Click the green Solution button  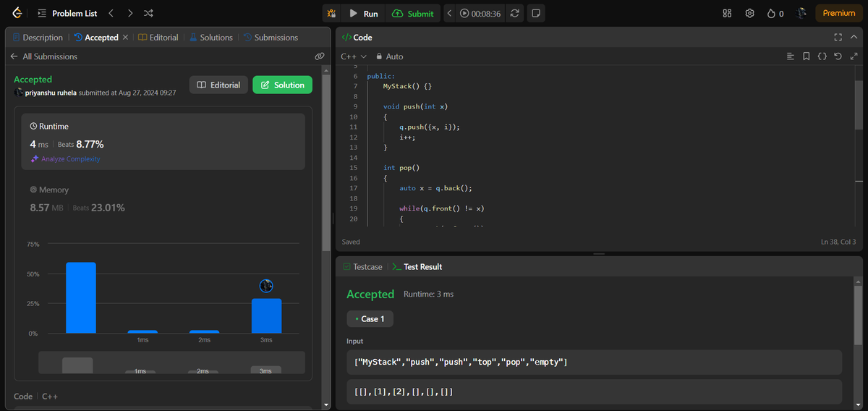[x=282, y=85]
